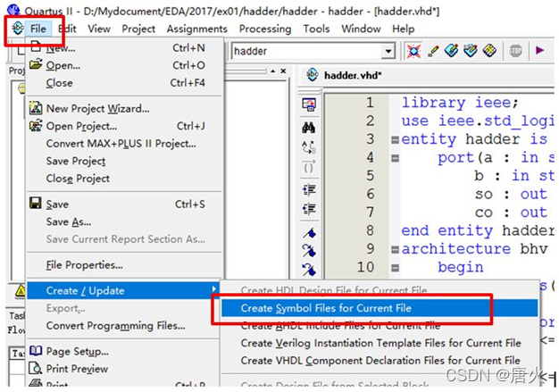Launch the New Project Wizard
The image size is (559, 392).
click(x=125, y=108)
